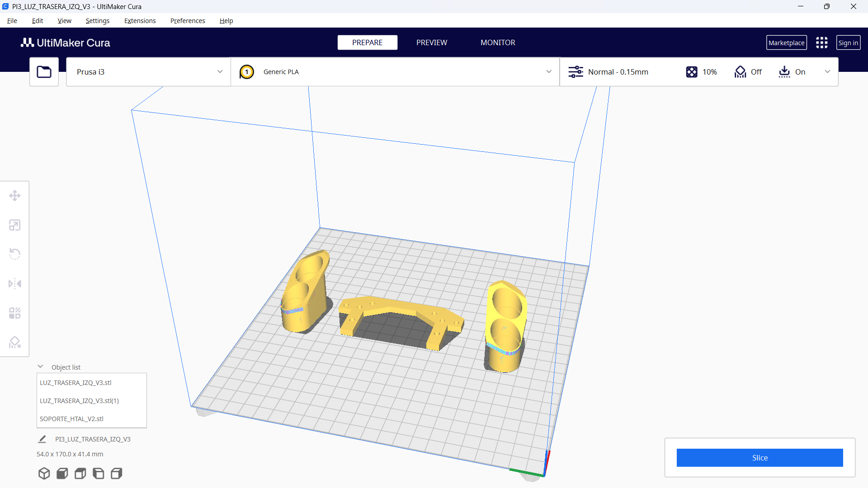Open the Prusa i3 printer dropdown
This screenshot has height=488, width=868.
tap(148, 71)
